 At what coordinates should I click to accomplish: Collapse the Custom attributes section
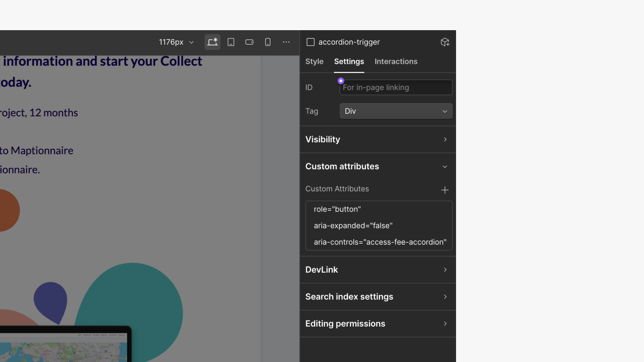tap(378, 166)
